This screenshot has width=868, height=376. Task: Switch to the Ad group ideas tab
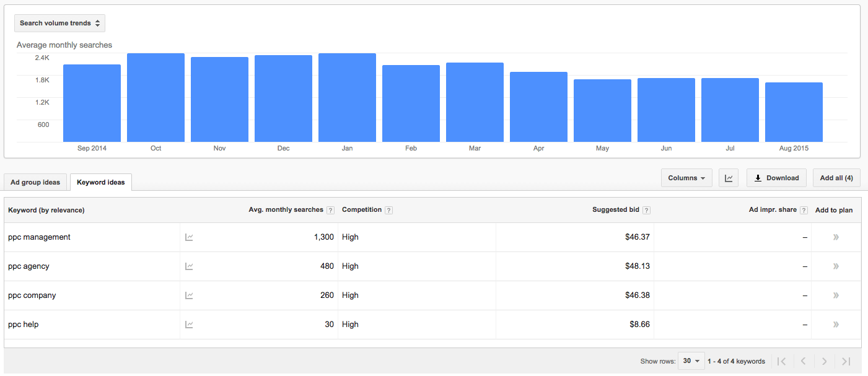[x=35, y=182]
